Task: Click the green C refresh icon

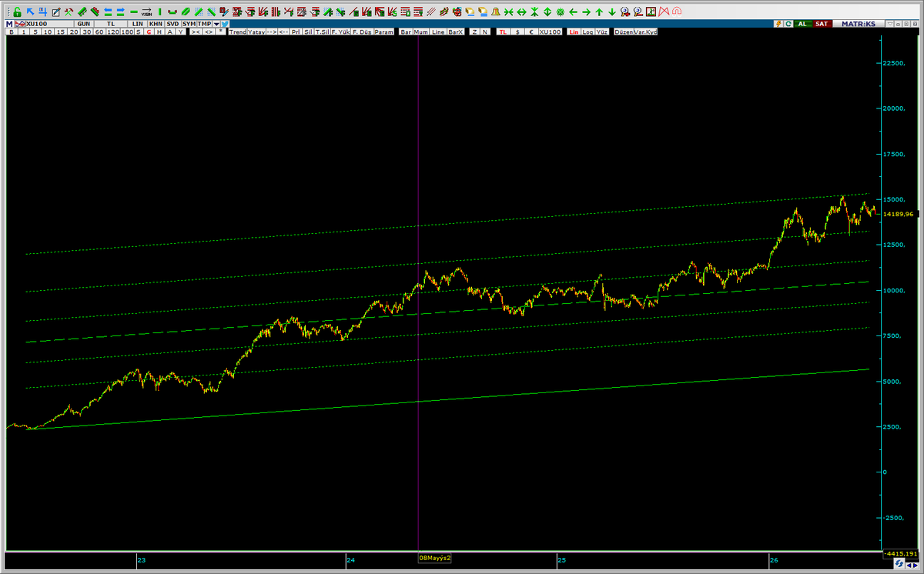Action: [789, 24]
